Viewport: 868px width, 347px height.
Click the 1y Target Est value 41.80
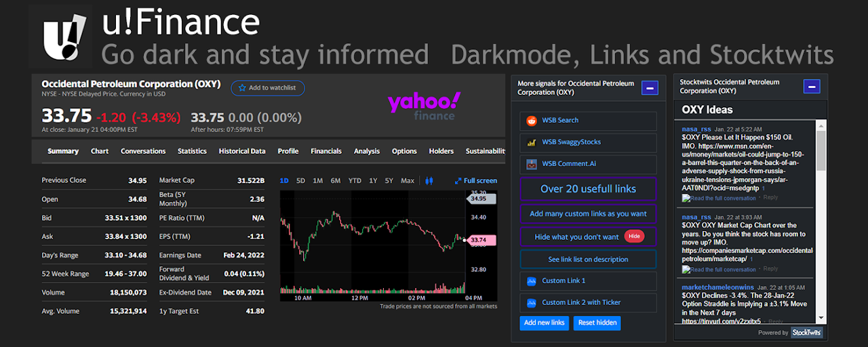pos(255,312)
